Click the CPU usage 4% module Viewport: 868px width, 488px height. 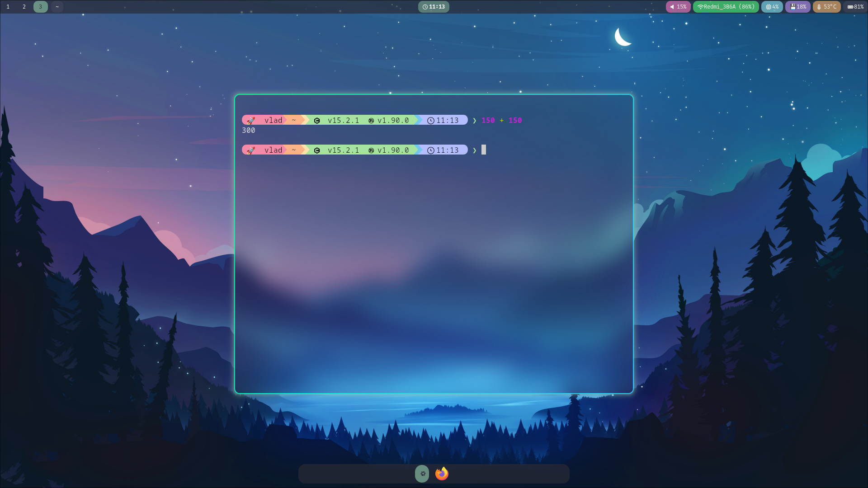pyautogui.click(x=772, y=7)
